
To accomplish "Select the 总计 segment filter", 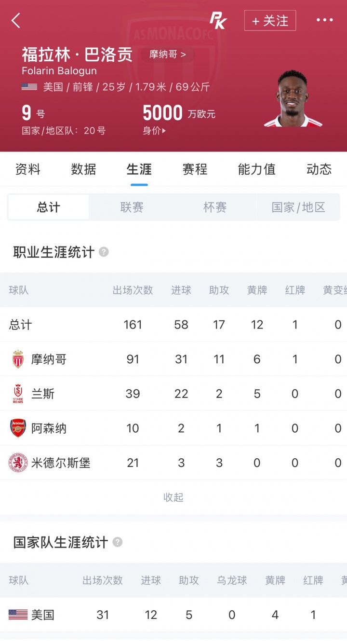I will (x=49, y=207).
